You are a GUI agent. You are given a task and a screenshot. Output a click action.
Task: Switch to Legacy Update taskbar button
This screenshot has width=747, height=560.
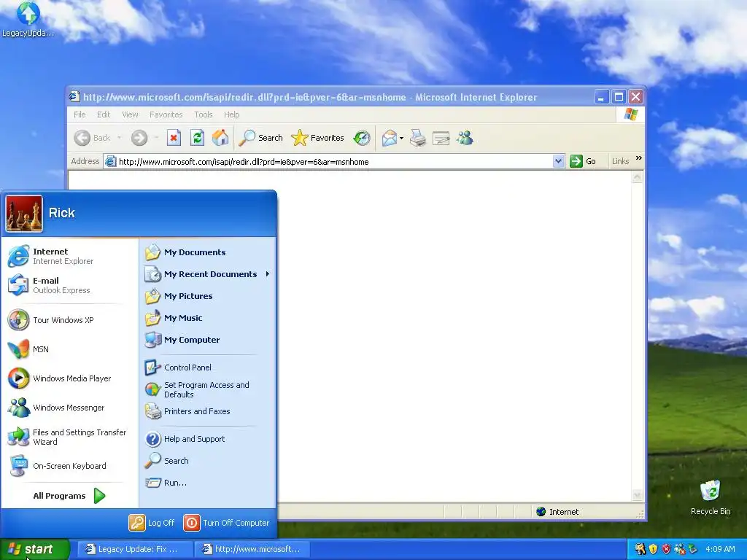pyautogui.click(x=135, y=550)
